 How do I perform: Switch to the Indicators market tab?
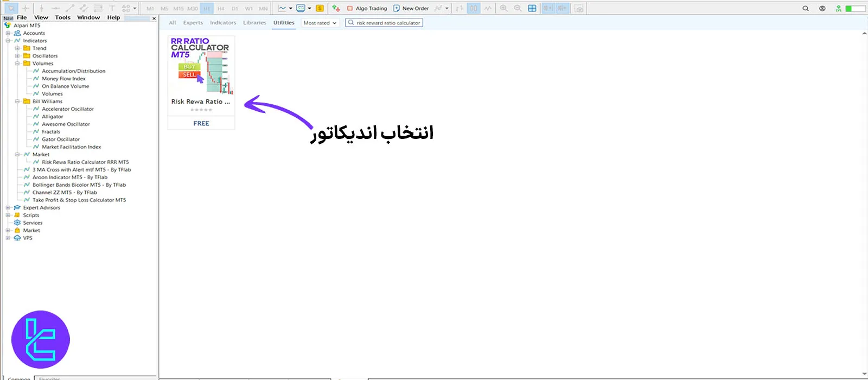223,23
